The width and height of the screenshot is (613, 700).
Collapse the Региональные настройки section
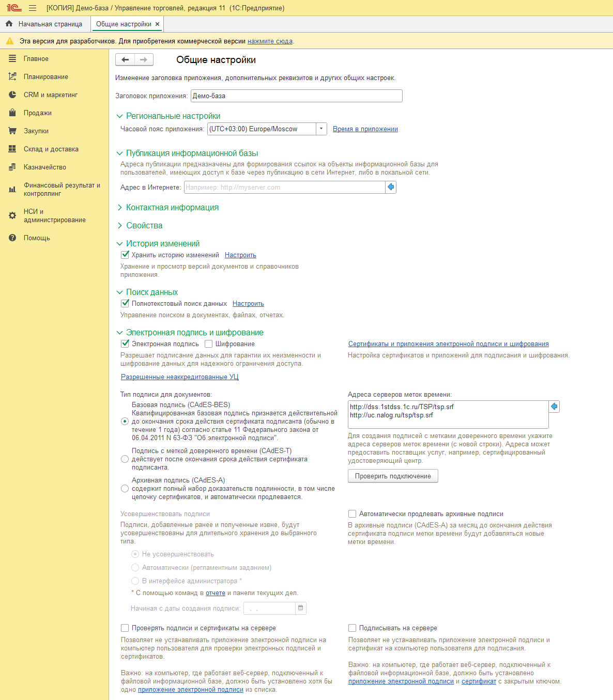(120, 116)
